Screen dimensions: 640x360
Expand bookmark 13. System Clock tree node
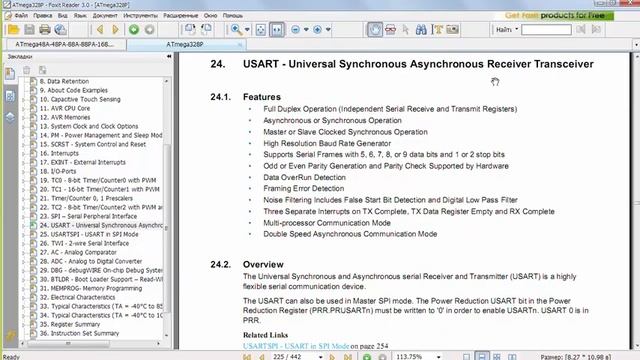pyautogui.click(x=24, y=127)
